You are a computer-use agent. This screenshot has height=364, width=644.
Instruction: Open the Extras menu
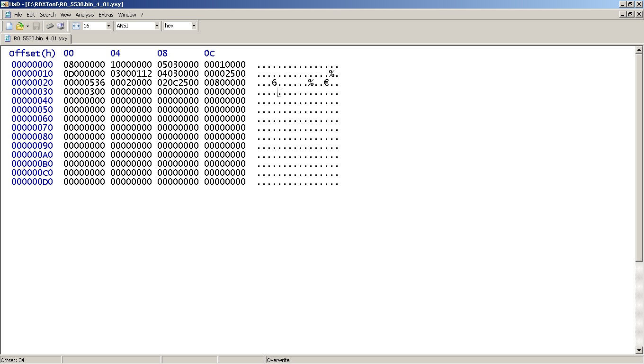click(106, 15)
